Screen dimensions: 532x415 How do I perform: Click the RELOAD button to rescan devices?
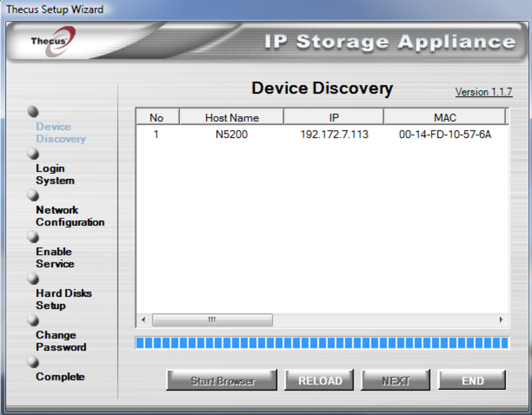pyautogui.click(x=319, y=380)
